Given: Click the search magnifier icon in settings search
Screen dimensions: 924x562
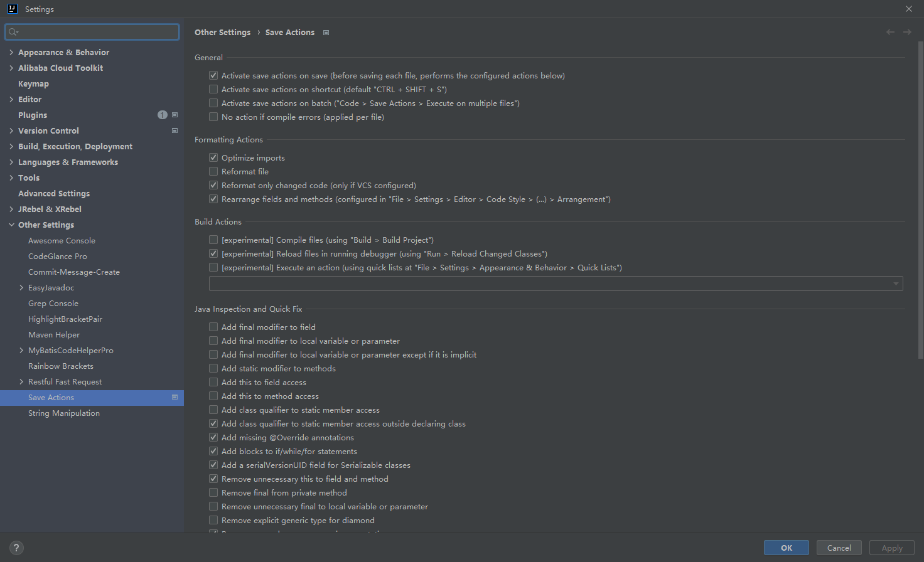Looking at the screenshot, I should (13, 32).
